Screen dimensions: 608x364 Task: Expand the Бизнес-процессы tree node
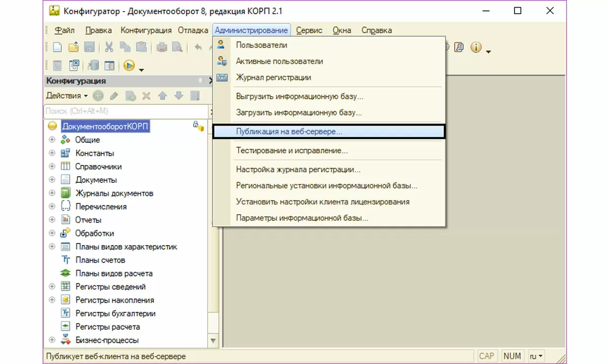pyautogui.click(x=52, y=340)
